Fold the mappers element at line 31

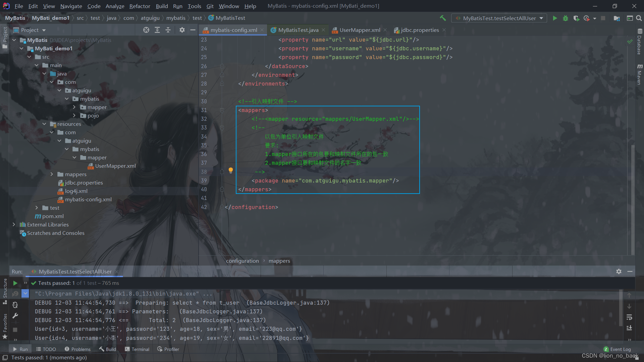tap(222, 110)
